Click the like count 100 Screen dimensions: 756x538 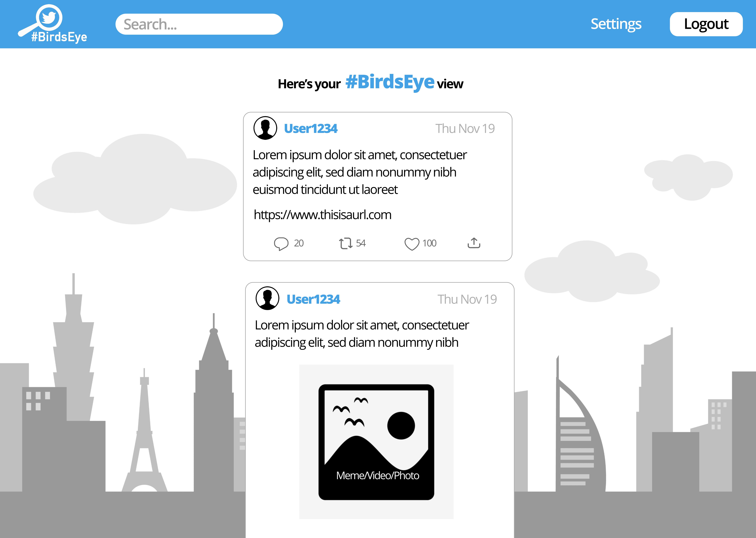tap(429, 243)
